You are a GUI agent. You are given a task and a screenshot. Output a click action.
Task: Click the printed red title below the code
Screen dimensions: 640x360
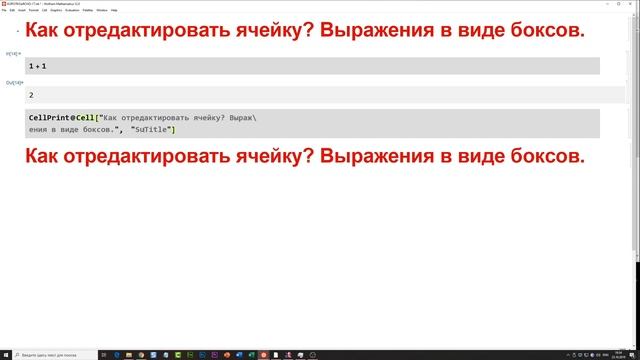point(305,156)
